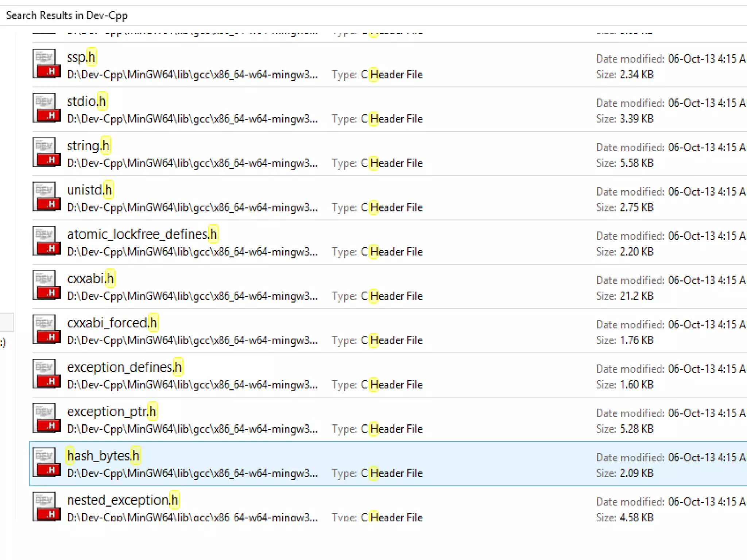Click the 21.2 KB size value

coord(636,296)
